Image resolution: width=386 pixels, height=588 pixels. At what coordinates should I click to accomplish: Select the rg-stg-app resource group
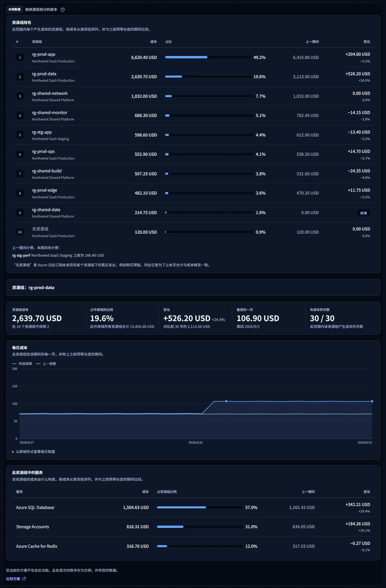tap(42, 132)
